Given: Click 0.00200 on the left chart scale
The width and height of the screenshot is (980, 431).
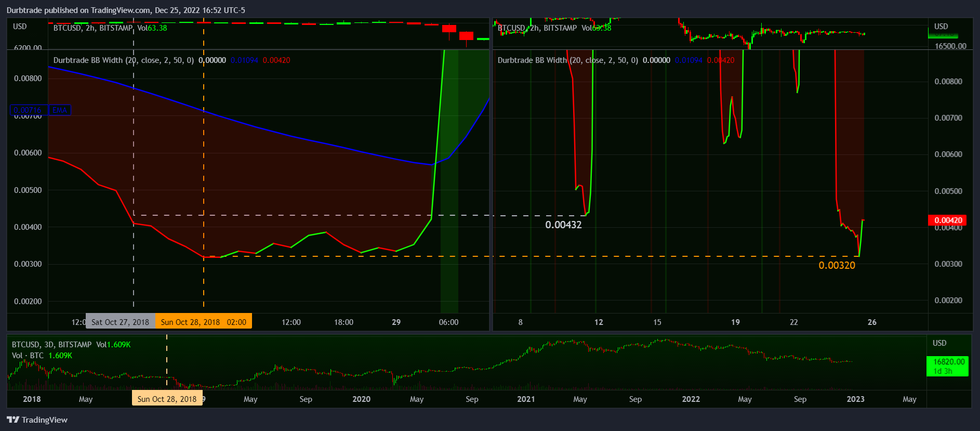Looking at the screenshot, I should coord(28,301).
